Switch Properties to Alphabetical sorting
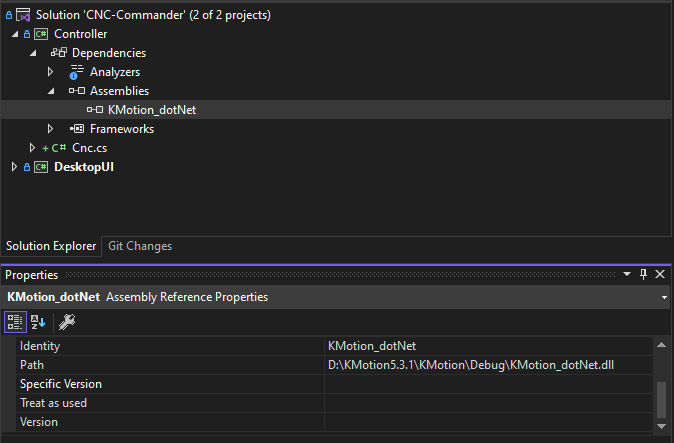This screenshot has height=443, width=674. [x=39, y=321]
